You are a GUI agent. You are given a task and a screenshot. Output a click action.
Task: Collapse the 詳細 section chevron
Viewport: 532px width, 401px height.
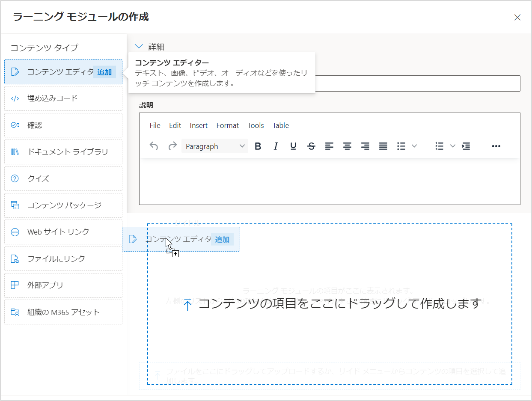coord(139,47)
